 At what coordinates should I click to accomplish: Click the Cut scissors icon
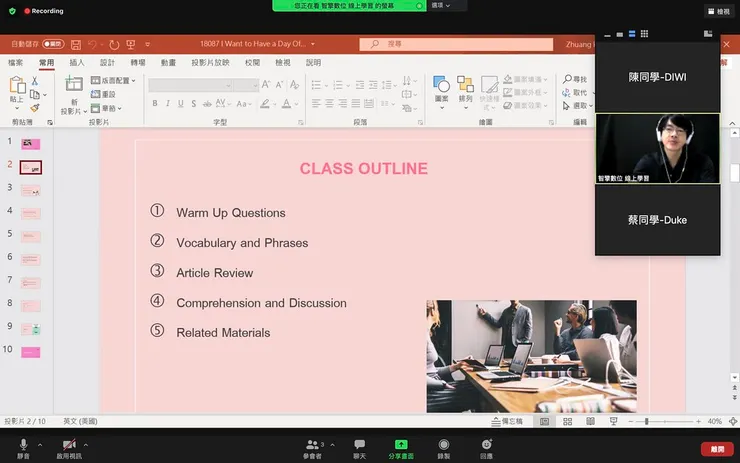[x=34, y=81]
